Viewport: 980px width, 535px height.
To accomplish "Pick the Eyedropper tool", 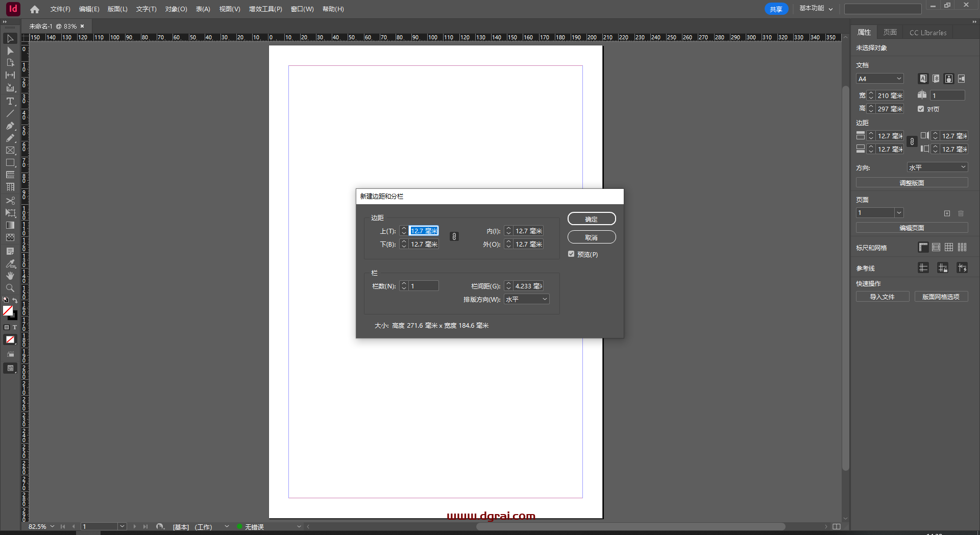I will pos(10,263).
